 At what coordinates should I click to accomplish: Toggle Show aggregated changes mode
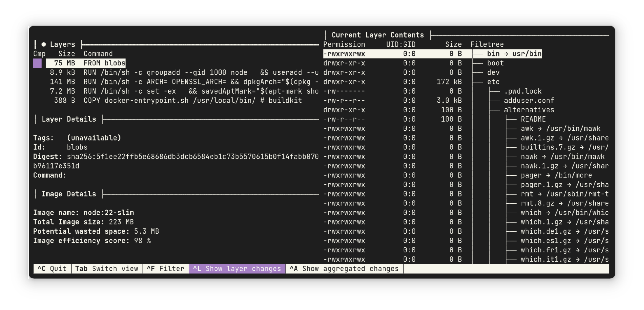coord(344,269)
